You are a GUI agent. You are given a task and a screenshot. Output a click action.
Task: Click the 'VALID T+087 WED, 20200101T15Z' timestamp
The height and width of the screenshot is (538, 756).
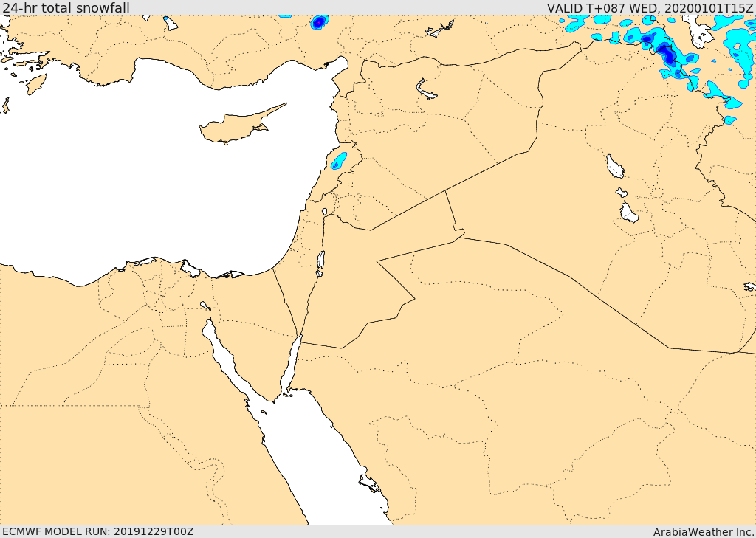pos(650,8)
